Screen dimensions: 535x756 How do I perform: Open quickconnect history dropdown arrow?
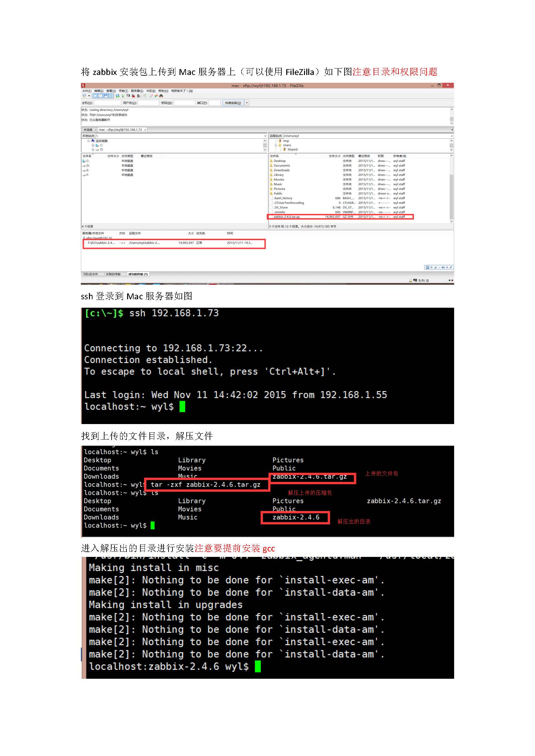(x=247, y=103)
